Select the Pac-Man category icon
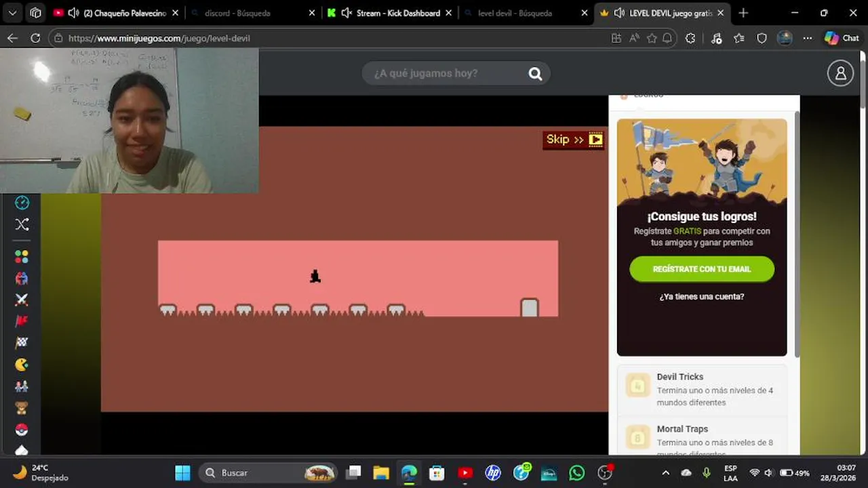868x488 pixels. [22, 365]
